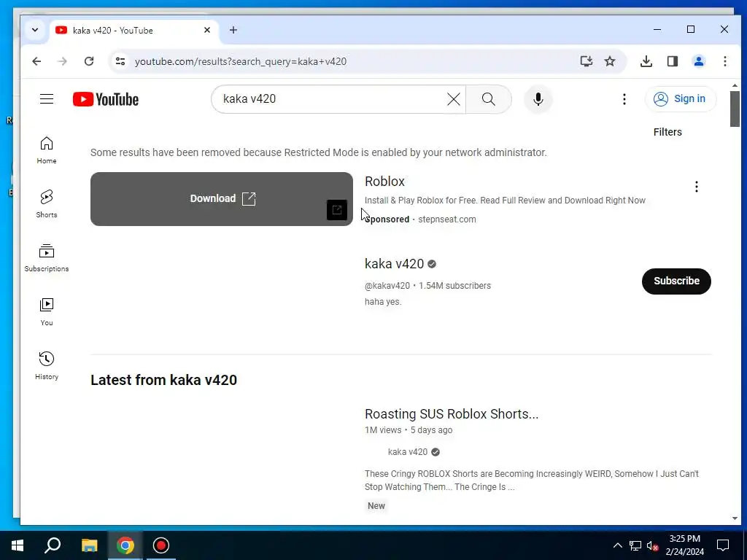The width and height of the screenshot is (747, 560).
Task: Reload the page
Action: click(89, 61)
